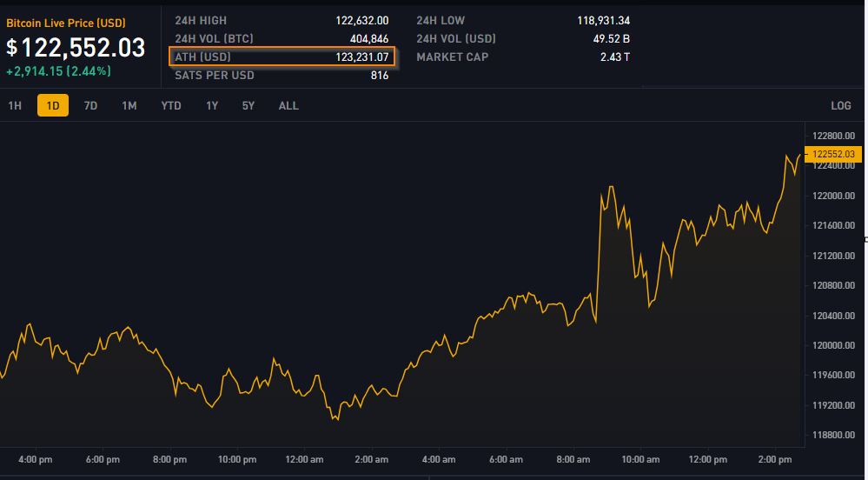
Task: Click the 24H HIGH label
Action: 201,21
